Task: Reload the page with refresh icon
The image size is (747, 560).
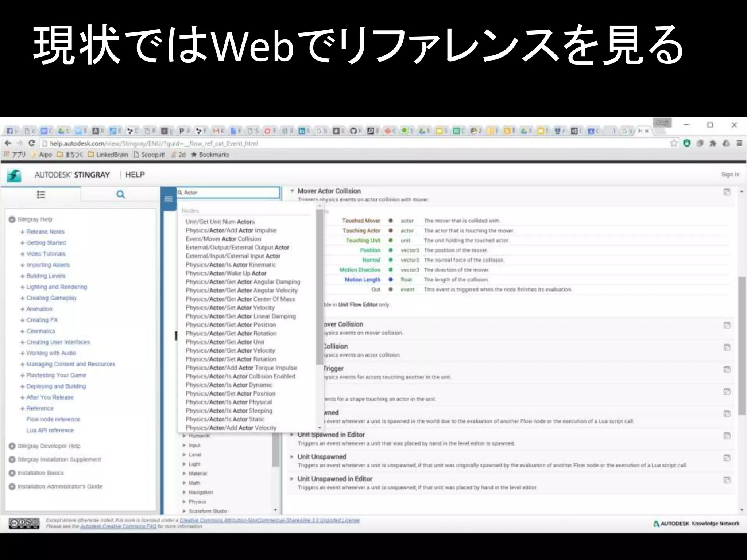Action: click(x=32, y=143)
